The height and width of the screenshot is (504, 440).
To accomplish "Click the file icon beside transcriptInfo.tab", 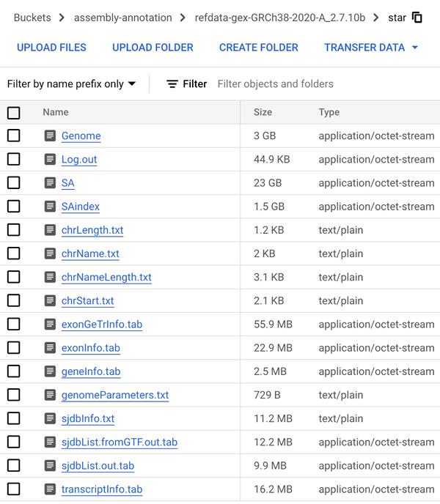I will click(x=50, y=489).
